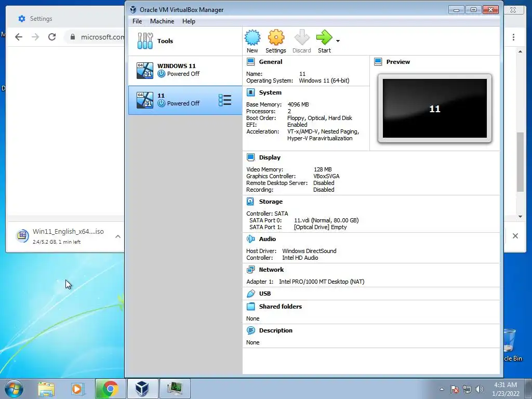Open the Help menu
This screenshot has width=532, height=399.
(x=189, y=21)
